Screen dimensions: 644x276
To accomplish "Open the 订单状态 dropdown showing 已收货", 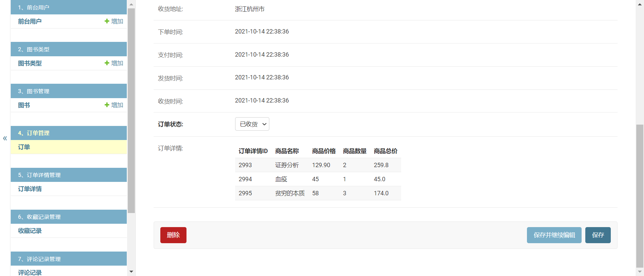I will 252,124.
